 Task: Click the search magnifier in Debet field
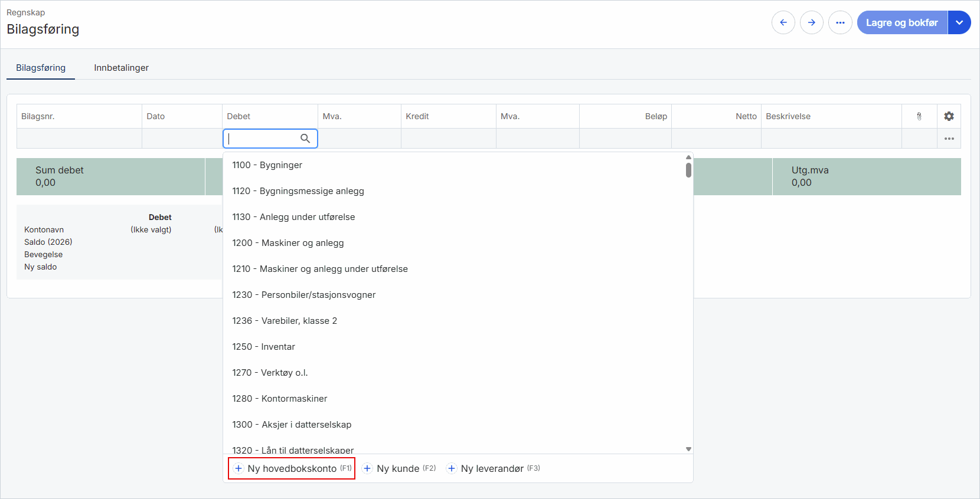click(x=305, y=138)
